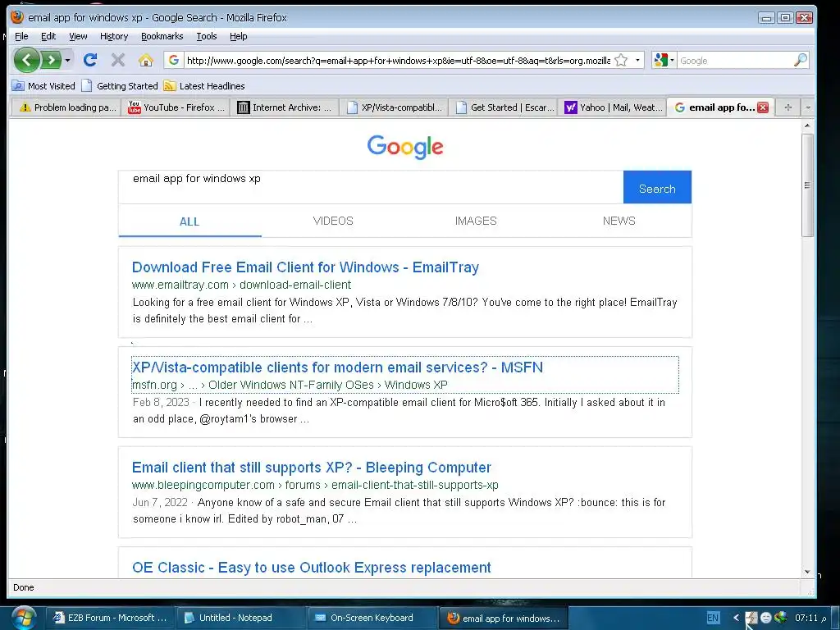Screen dimensions: 840x630
Task: Click the Google page search input field
Action: point(371,187)
